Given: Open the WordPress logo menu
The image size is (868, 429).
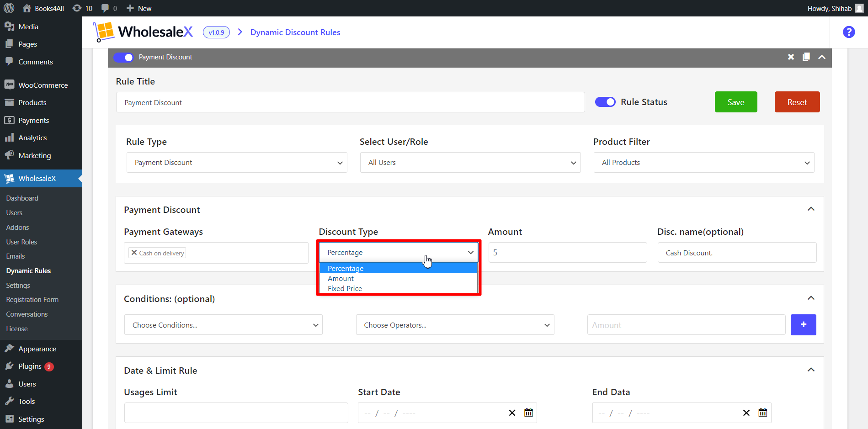Looking at the screenshot, I should tap(9, 8).
